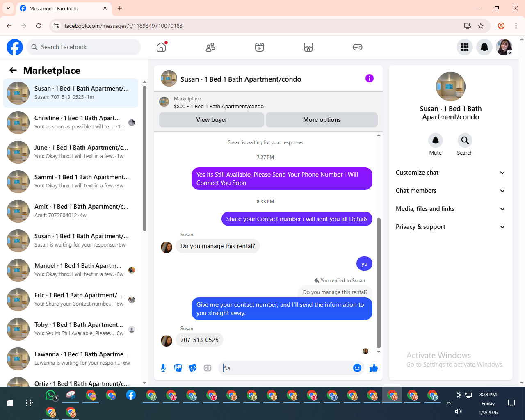View site information icon in address bar
The image size is (525, 420).
coord(56,26)
